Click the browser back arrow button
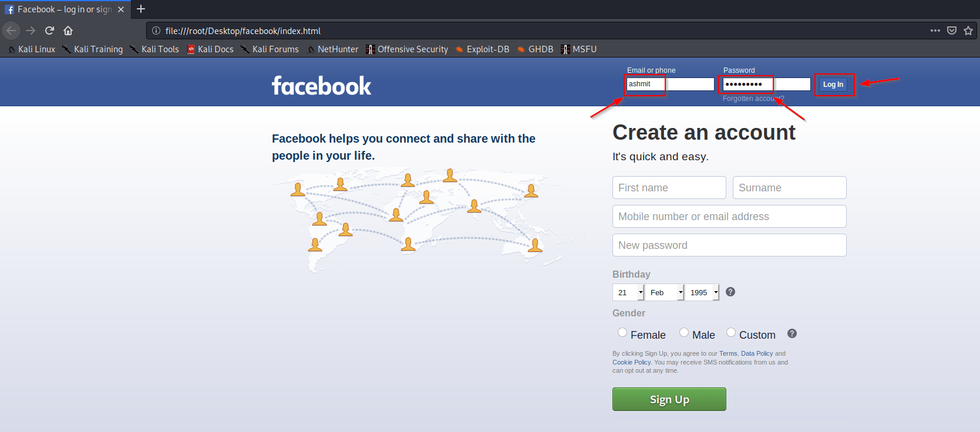 point(11,31)
